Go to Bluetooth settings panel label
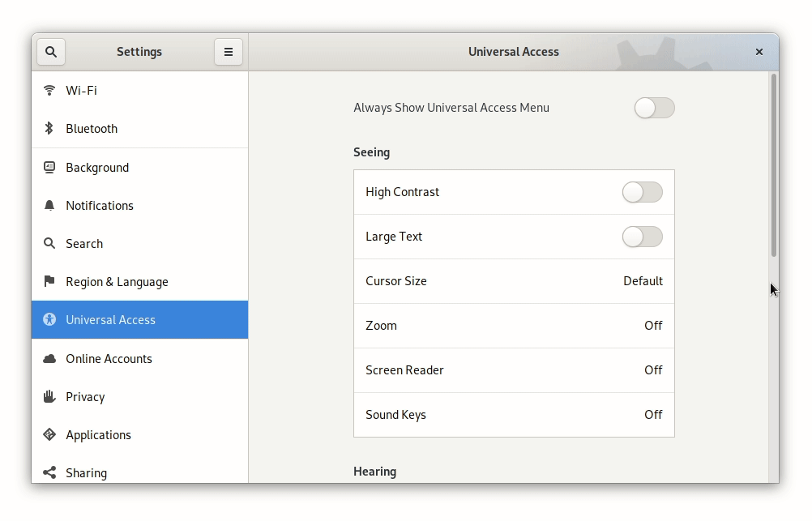Viewport: 812px width, 521px height. click(92, 129)
